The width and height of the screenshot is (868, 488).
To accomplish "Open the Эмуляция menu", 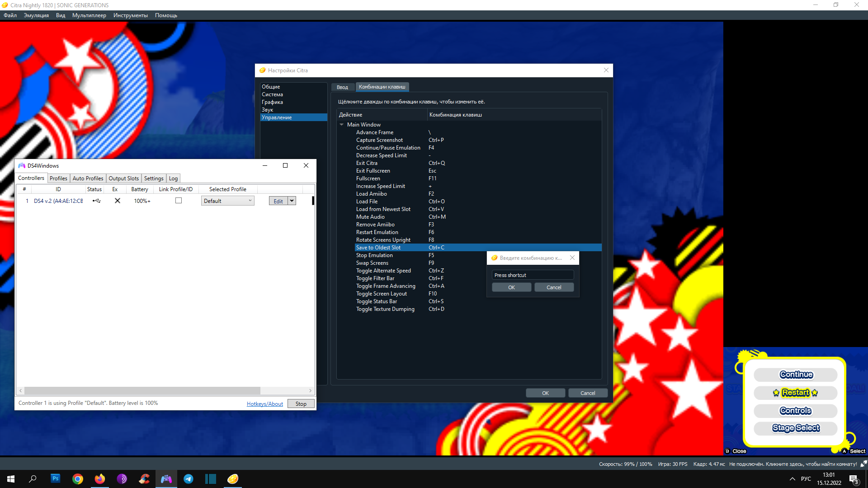I will 36,15.
